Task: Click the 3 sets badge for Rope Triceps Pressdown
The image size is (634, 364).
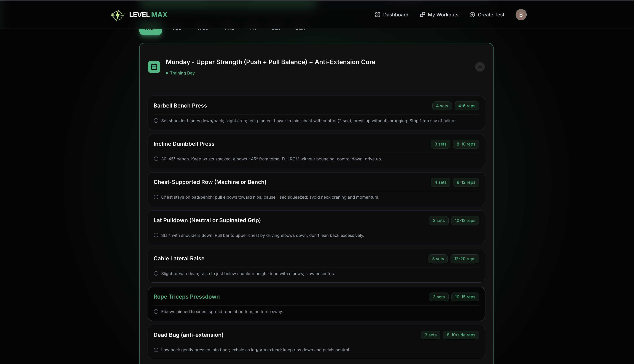Action: click(x=439, y=297)
